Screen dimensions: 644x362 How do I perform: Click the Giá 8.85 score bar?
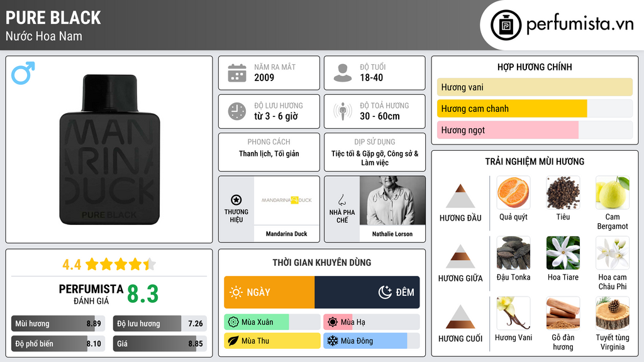[x=160, y=344]
